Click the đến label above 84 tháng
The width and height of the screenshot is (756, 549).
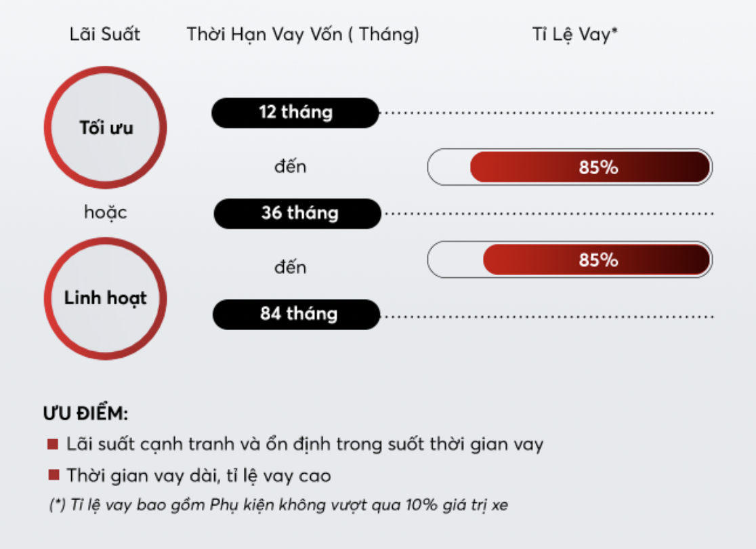coord(290,268)
